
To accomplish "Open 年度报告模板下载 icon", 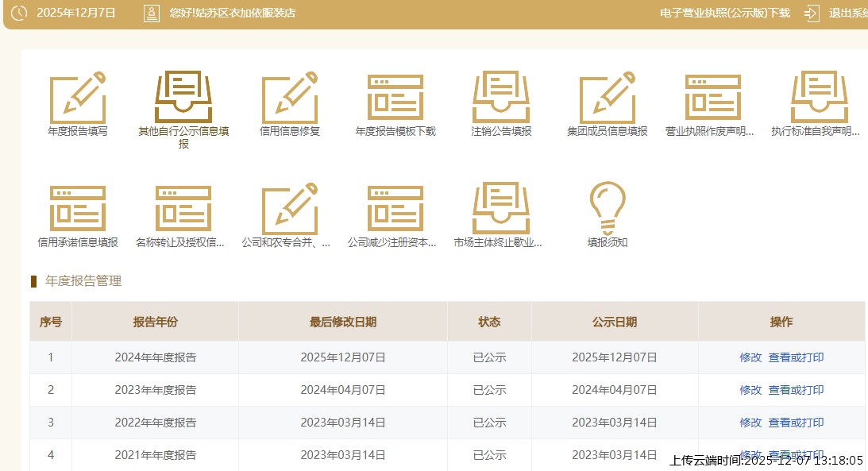I will [x=395, y=98].
